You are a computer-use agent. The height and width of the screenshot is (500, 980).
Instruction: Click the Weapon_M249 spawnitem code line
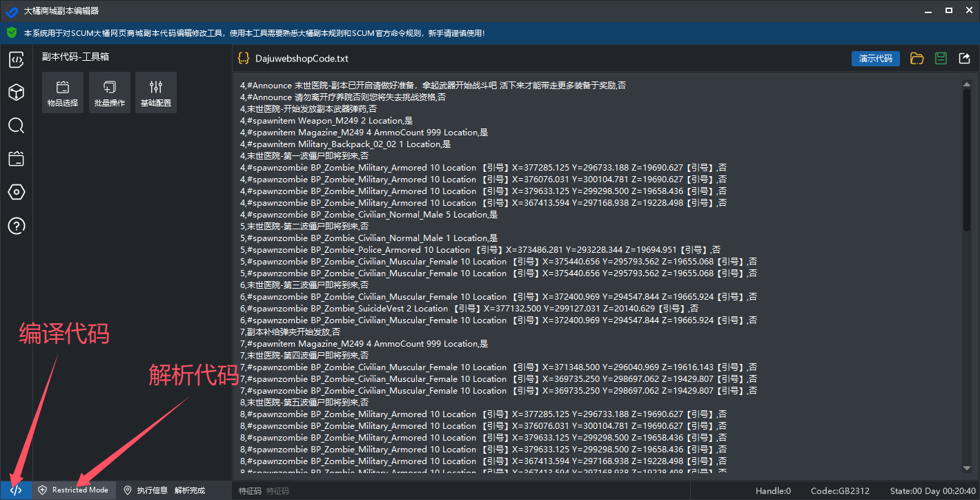click(x=326, y=120)
